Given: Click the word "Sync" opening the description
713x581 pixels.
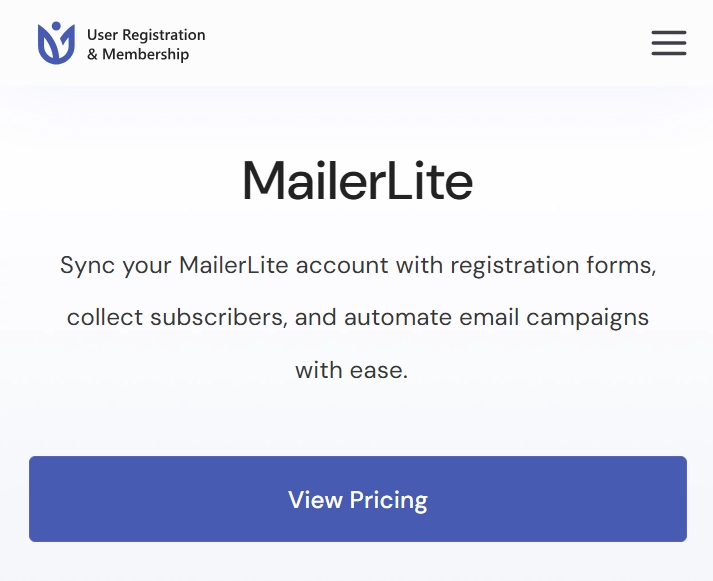Looking at the screenshot, I should [x=87, y=265].
